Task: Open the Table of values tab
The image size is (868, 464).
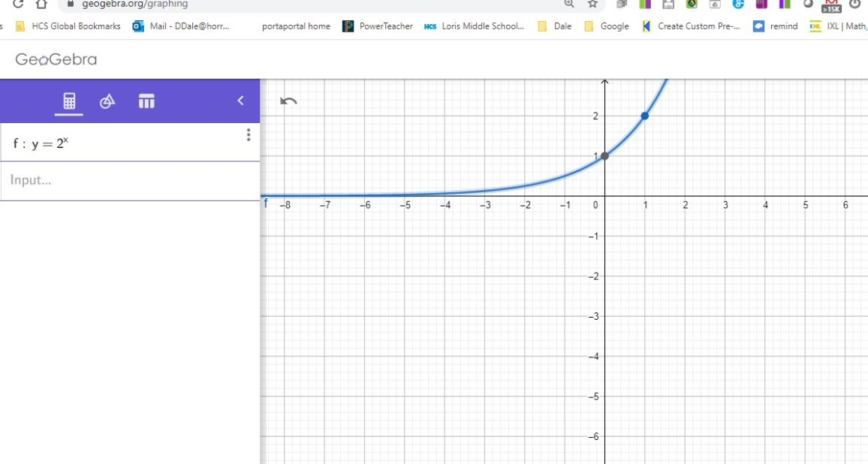Action: click(146, 101)
